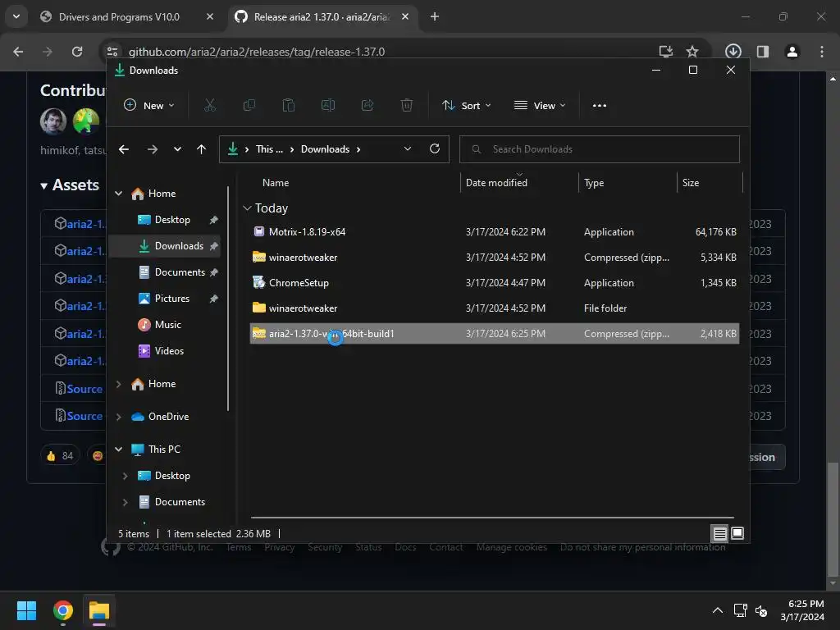840x630 pixels.
Task: Switch to the Release aria2 1.37.0 tab
Action: click(x=322, y=16)
